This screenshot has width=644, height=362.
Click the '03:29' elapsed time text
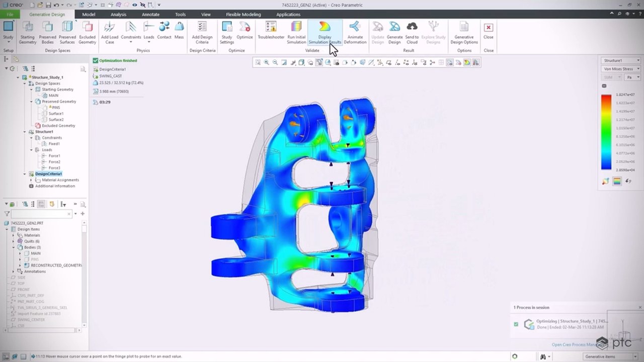point(105,102)
